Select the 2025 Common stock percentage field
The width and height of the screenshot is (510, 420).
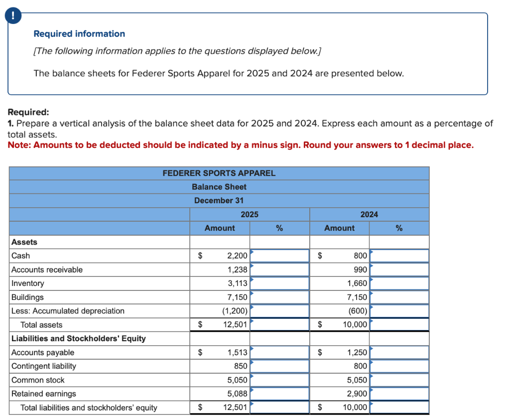(279, 380)
